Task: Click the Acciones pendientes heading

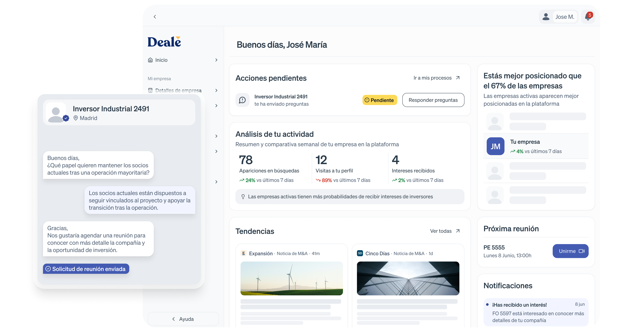Action: pos(271,78)
